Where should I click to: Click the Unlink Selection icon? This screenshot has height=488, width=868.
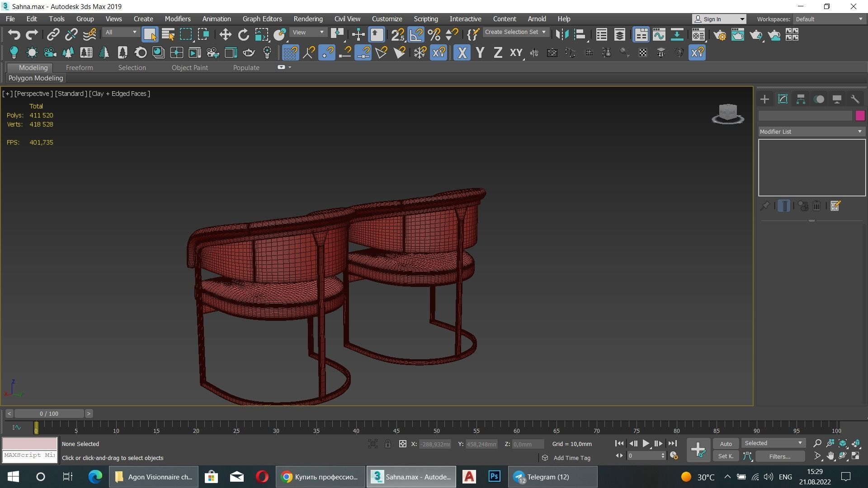71,35
